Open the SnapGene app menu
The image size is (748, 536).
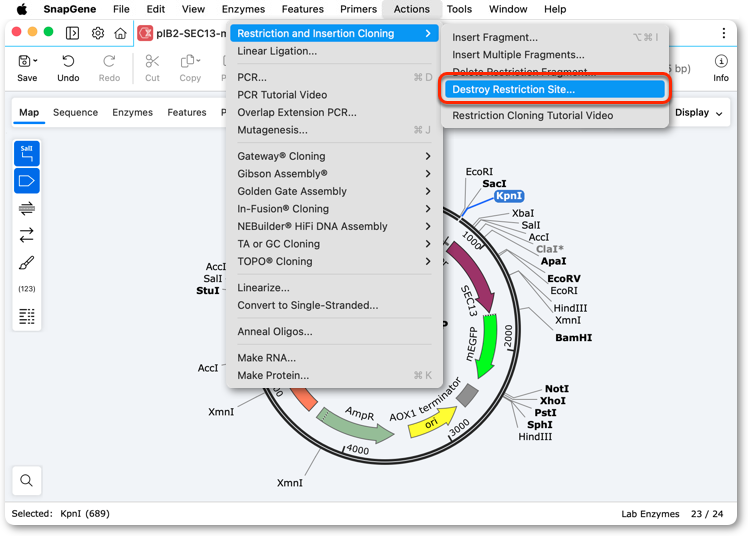[70, 9]
